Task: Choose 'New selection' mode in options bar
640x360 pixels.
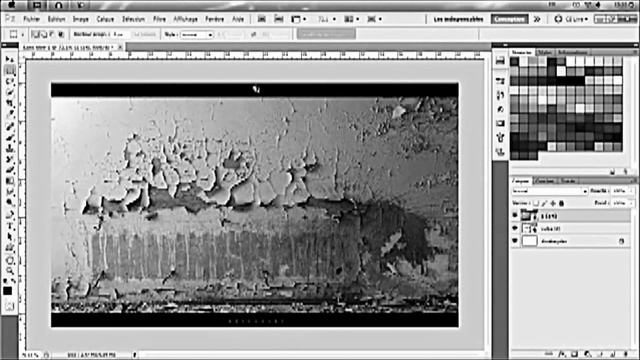Action: 34,35
